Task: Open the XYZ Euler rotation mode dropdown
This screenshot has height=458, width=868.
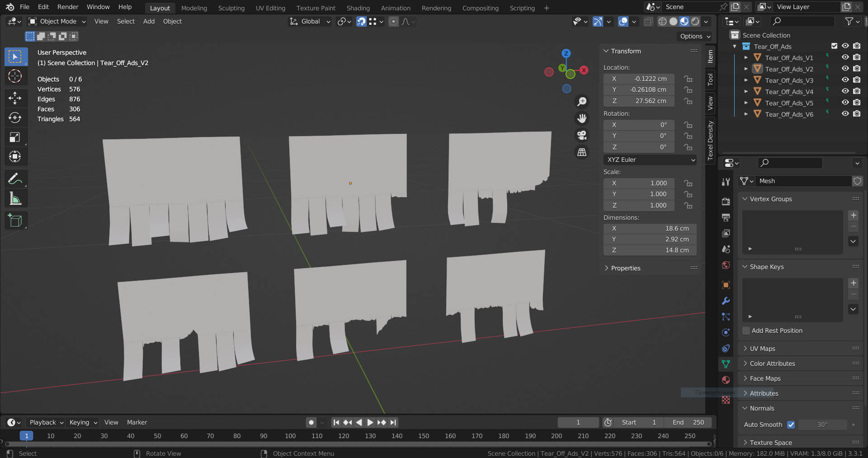Action: (x=650, y=160)
